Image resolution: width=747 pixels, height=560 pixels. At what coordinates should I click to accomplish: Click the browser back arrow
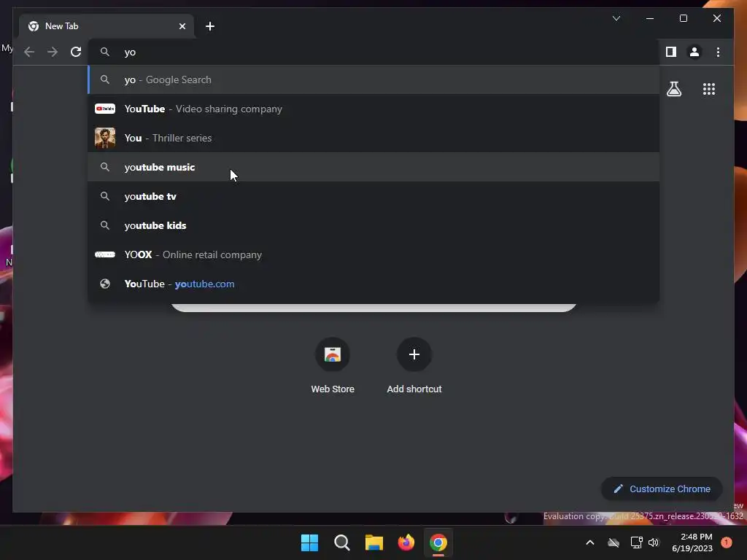click(x=29, y=52)
